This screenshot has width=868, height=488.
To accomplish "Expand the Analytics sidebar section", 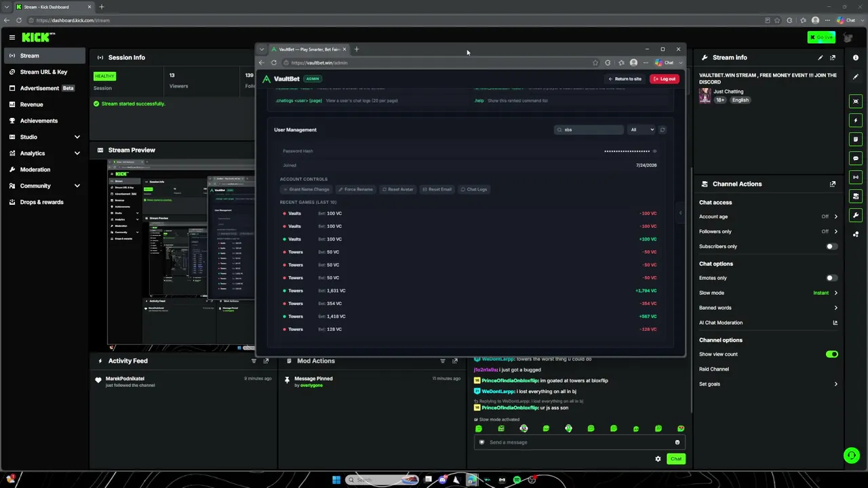I will click(x=77, y=153).
